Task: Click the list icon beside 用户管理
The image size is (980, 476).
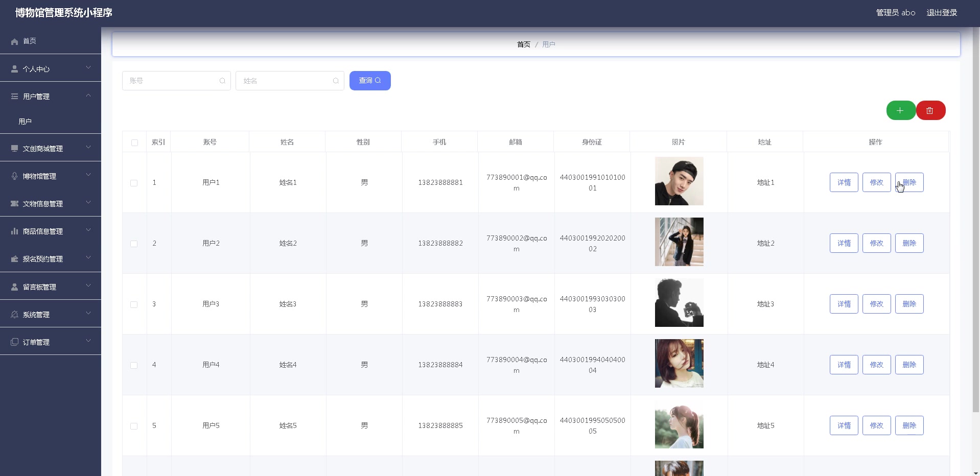Action: [14, 97]
